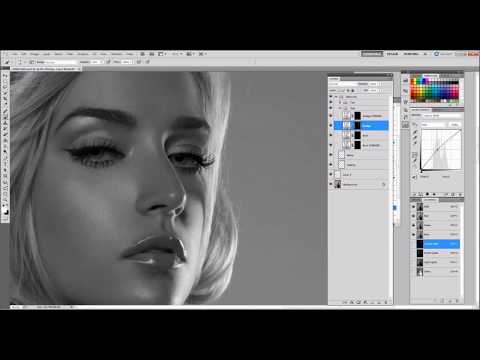Launch Mini Bridge from the application bar
The image size is (480, 360).
(152, 54)
